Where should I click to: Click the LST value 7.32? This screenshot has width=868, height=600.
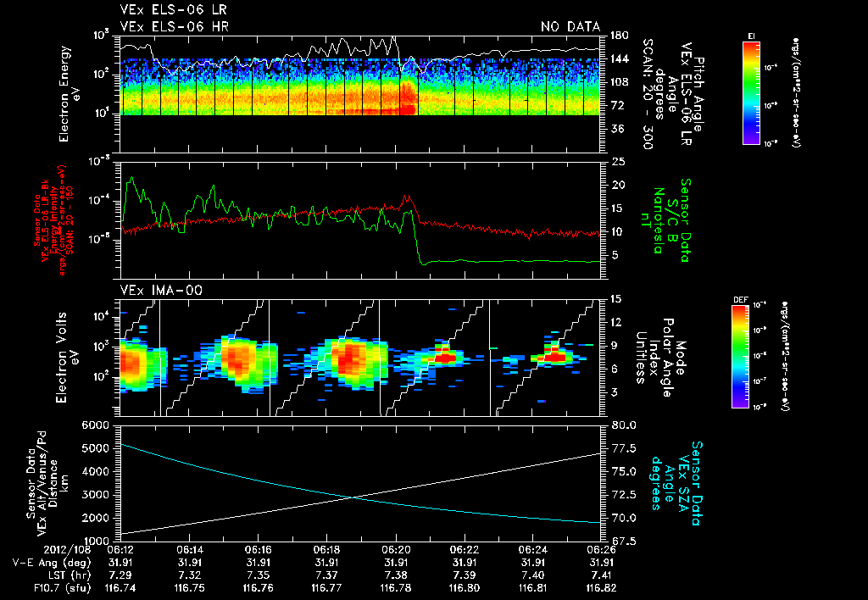coord(189,575)
